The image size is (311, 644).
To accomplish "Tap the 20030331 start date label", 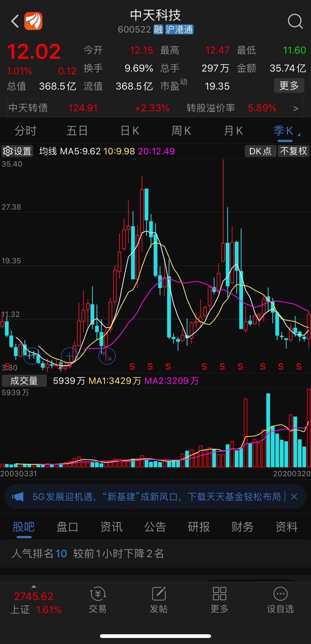I will click(19, 474).
